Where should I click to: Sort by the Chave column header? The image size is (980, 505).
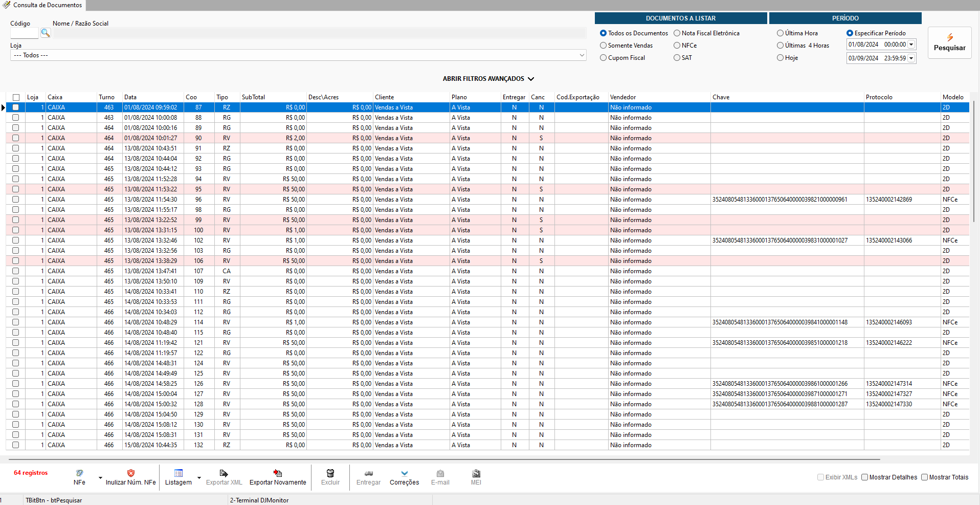click(x=787, y=97)
